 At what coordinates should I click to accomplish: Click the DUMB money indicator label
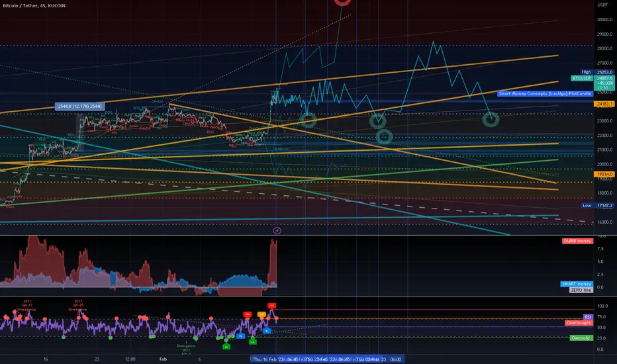[x=577, y=241]
